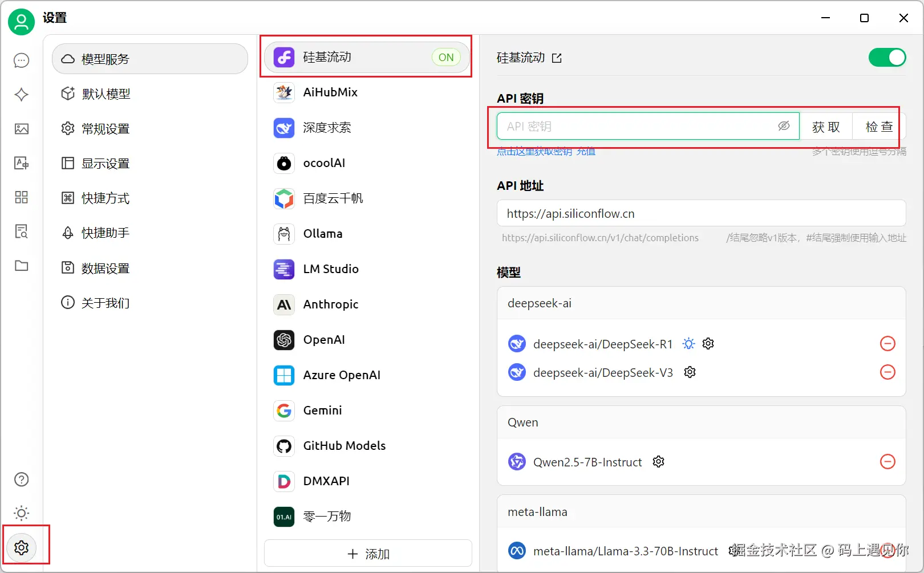The height and width of the screenshot is (573, 924).
Task: Click the 添加 provider button
Action: click(368, 554)
